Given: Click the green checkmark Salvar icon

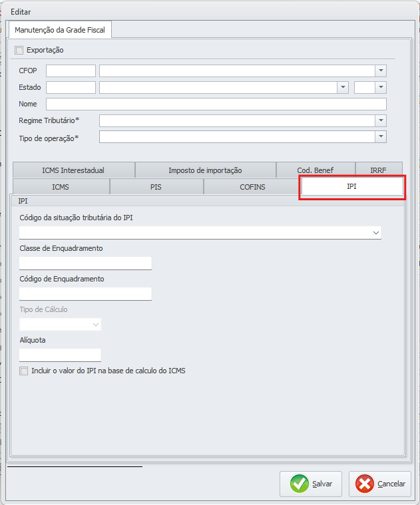Looking at the screenshot, I should pos(300,484).
